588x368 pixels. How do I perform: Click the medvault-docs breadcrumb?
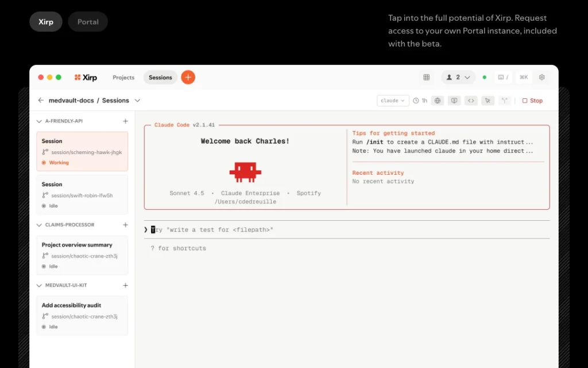[71, 101]
